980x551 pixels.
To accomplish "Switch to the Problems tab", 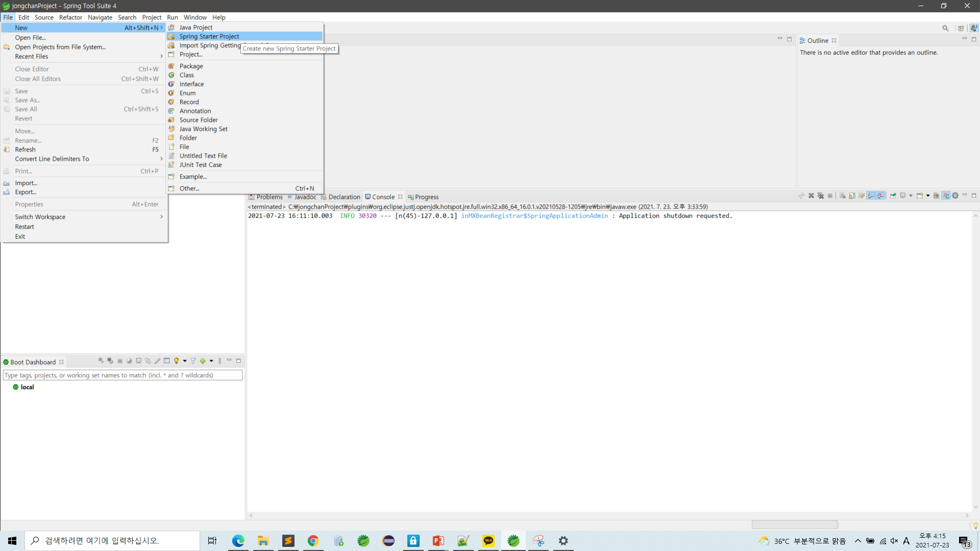I will click(269, 197).
